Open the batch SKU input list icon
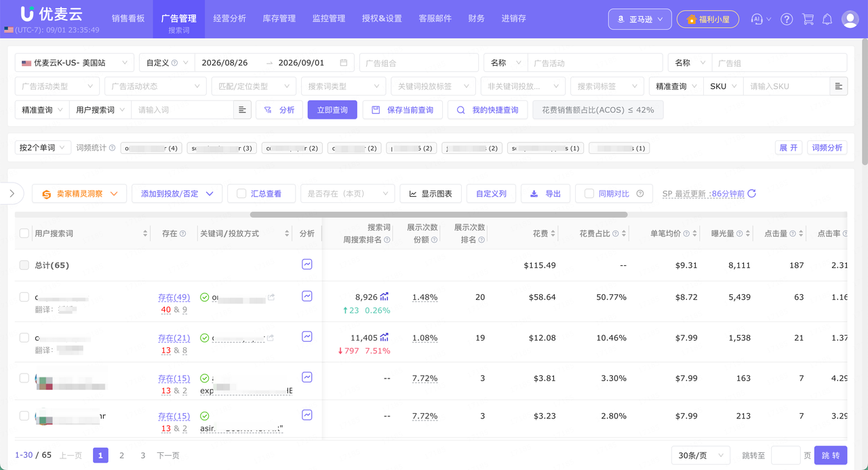 click(x=839, y=86)
